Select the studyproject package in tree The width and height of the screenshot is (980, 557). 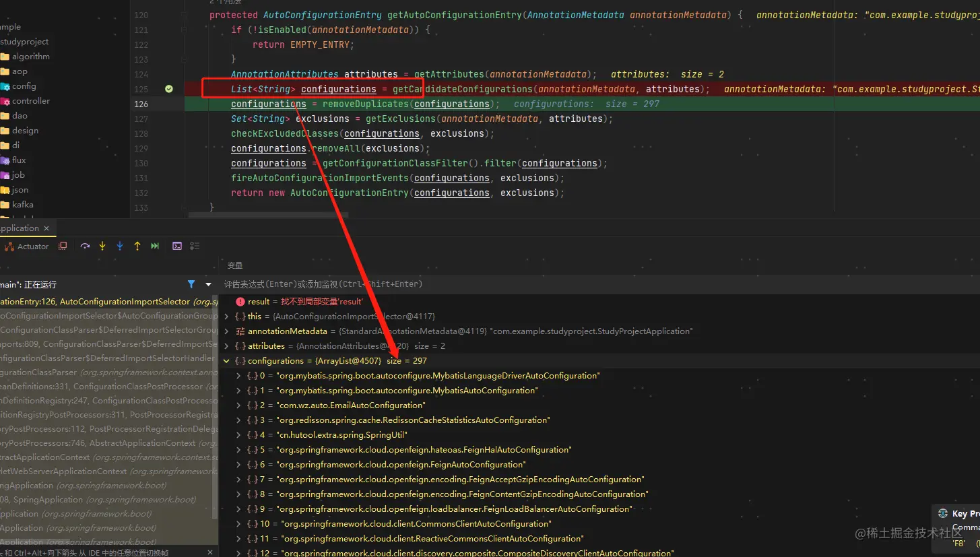[x=25, y=42]
